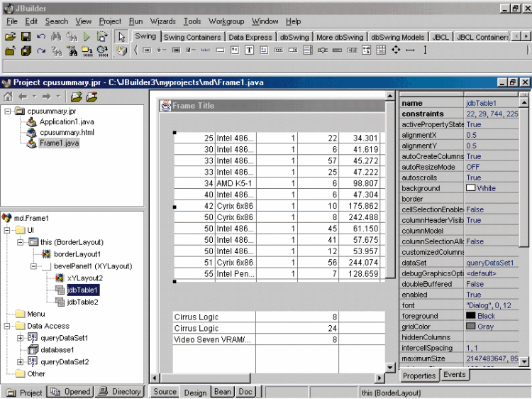The height and width of the screenshot is (399, 532).
Task: Pick the JComboBox component icon
Action: (x=293, y=50)
